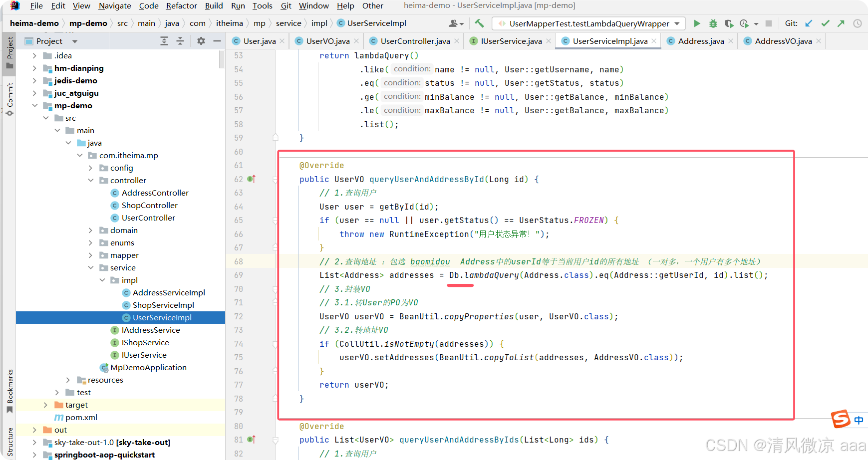Open Project panel settings gear

pos(201,41)
